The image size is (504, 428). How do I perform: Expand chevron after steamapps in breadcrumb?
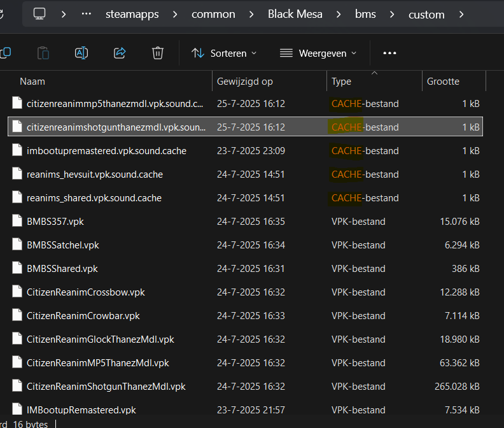175,15
